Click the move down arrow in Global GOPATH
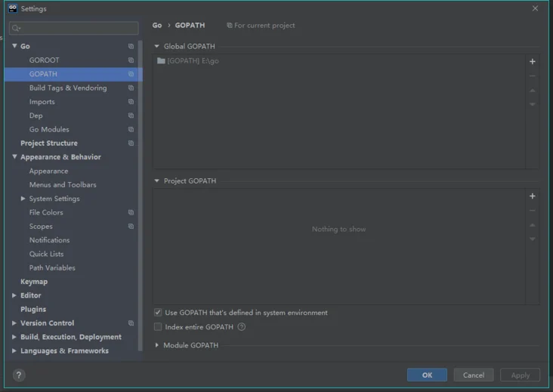 point(532,104)
